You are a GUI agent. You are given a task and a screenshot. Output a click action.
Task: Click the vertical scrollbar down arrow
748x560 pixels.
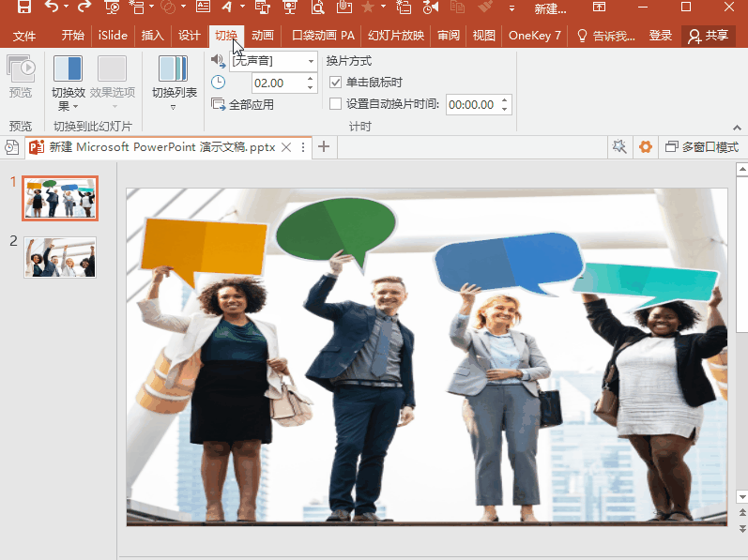[742, 497]
